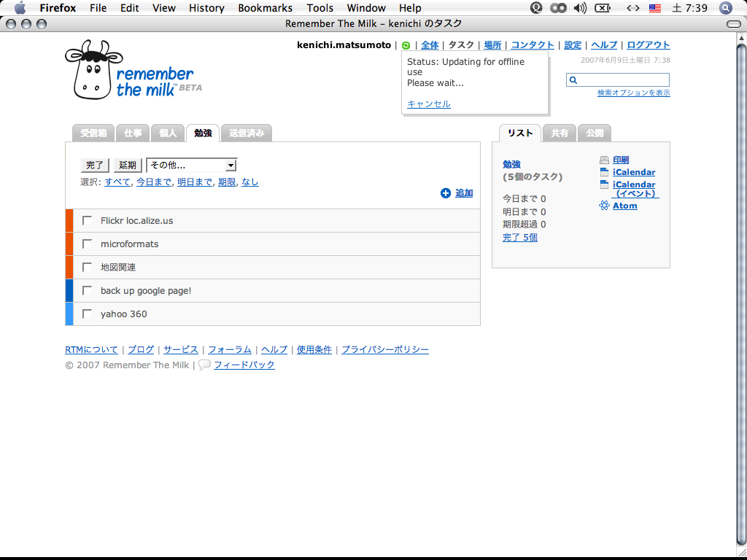This screenshot has height=560, width=747.
Task: Open the Tools menu
Action: 320,8
